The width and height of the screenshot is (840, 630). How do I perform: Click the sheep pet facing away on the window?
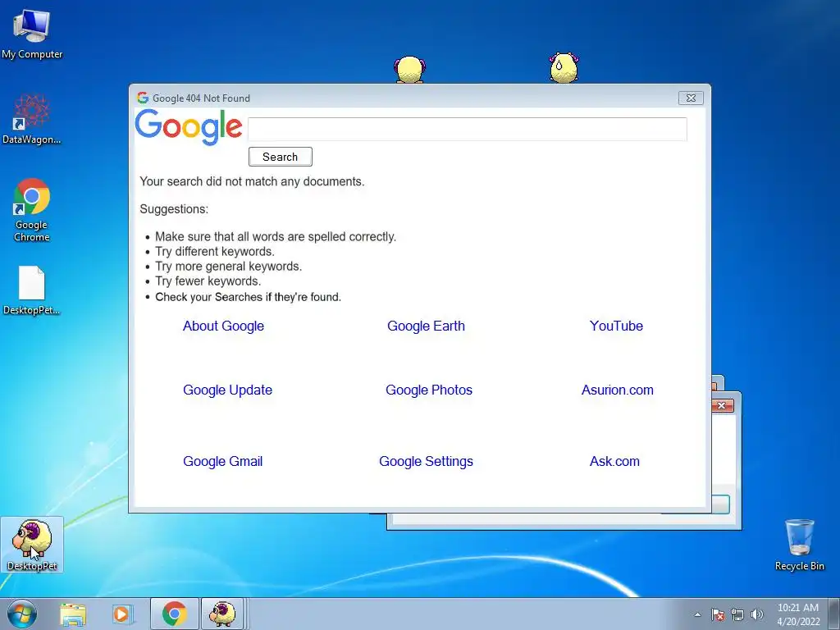(410, 70)
